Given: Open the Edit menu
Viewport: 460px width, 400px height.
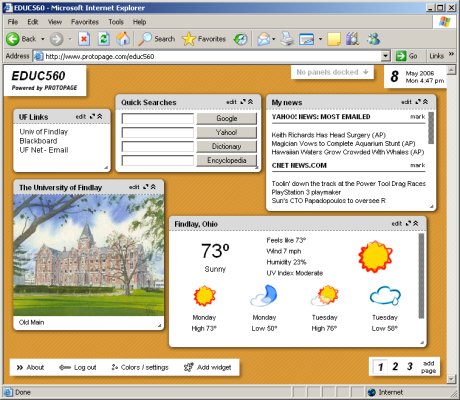Looking at the screenshot, I should coord(33,22).
